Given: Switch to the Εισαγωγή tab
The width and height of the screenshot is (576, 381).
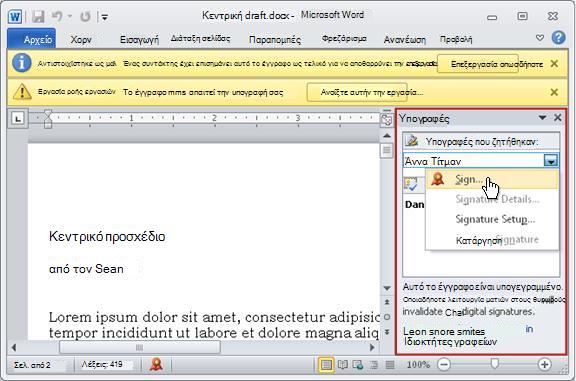Looking at the screenshot, I should click(140, 39).
